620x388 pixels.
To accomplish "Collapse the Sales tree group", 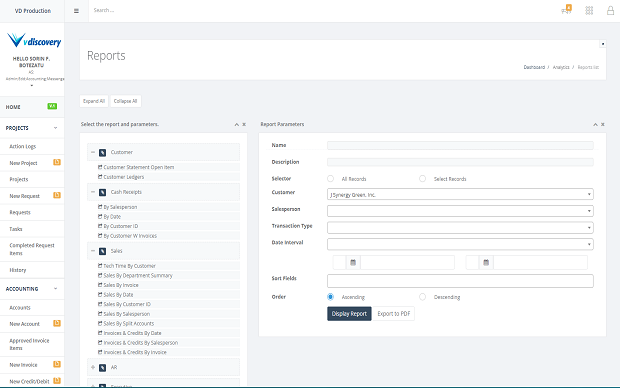I will [93, 251].
